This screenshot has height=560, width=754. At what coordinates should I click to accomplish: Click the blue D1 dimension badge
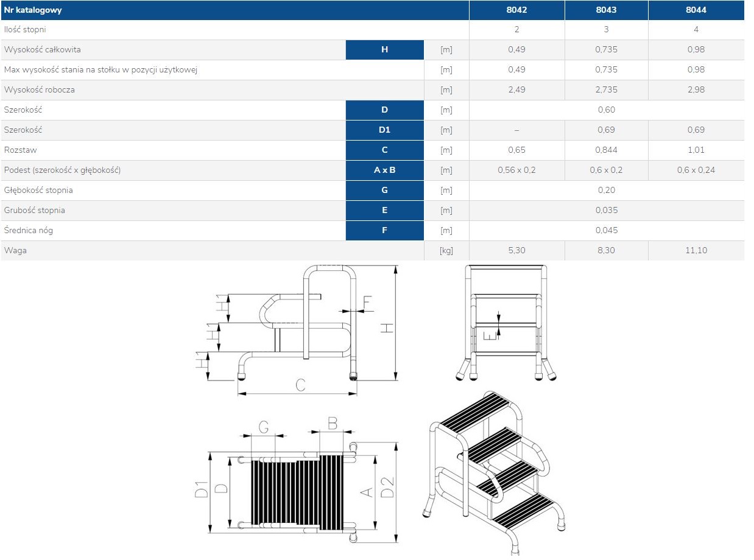click(x=384, y=130)
